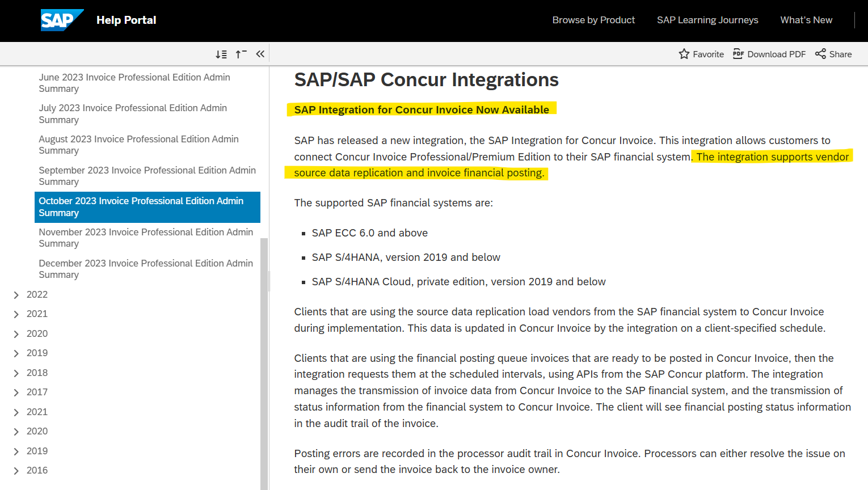Open What's New page
This screenshot has width=868, height=490.
pyautogui.click(x=806, y=20)
